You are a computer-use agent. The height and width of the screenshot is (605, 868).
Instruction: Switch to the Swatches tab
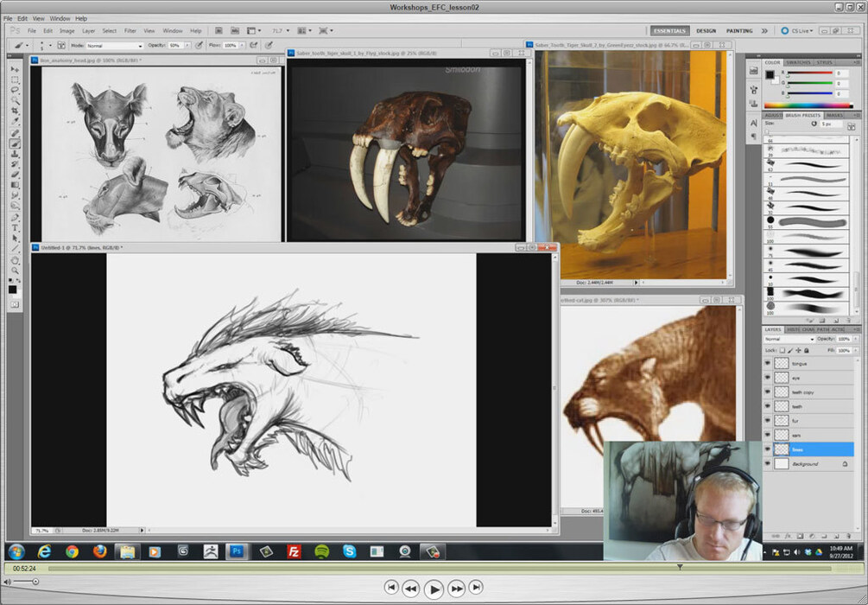click(797, 62)
